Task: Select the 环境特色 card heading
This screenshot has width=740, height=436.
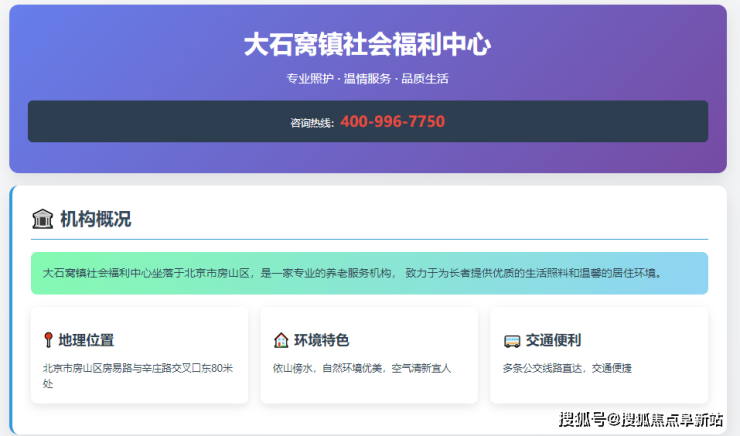Action: point(321,340)
